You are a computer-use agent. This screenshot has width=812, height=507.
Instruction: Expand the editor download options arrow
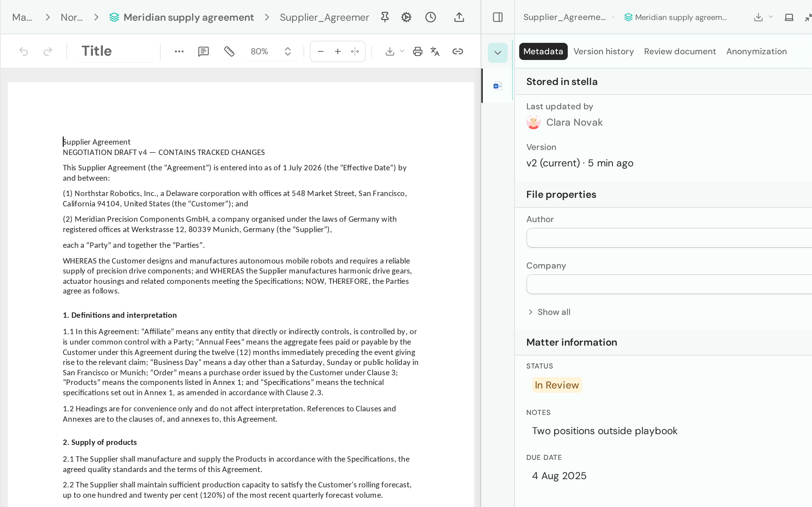[x=402, y=51]
